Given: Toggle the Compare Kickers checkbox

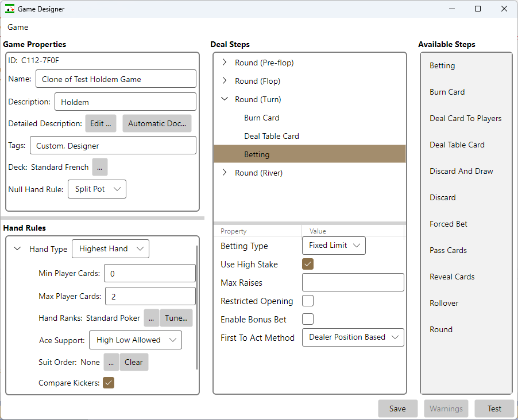Looking at the screenshot, I should coord(109,383).
